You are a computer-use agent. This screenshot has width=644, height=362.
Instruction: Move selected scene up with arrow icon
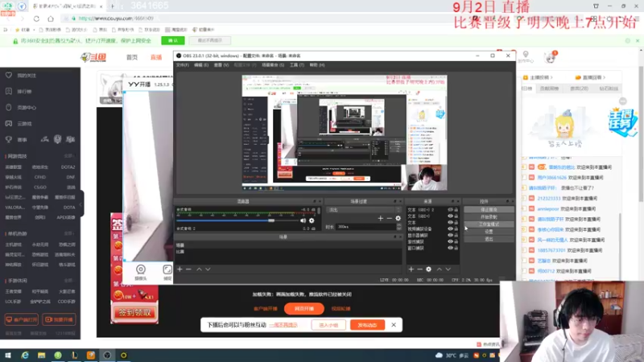pyautogui.click(x=199, y=269)
